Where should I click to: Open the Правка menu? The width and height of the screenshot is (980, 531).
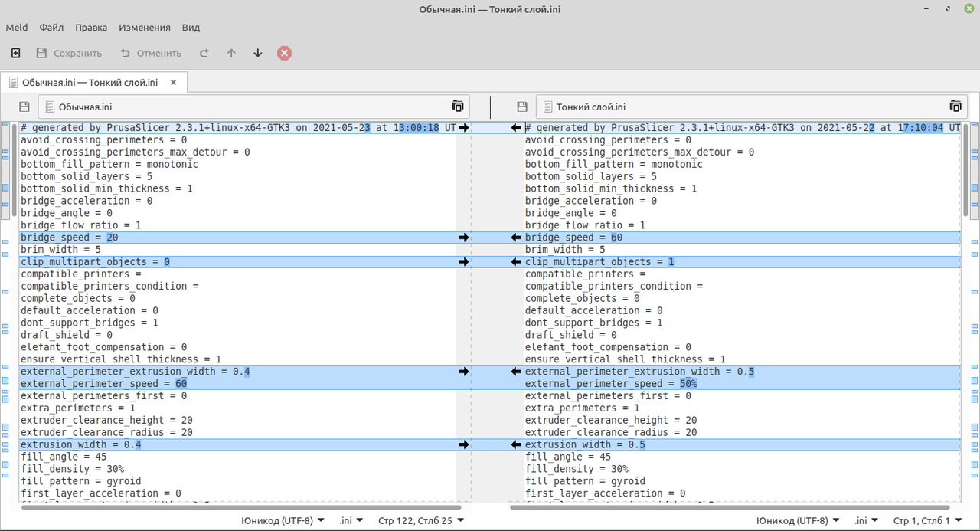[x=91, y=27]
